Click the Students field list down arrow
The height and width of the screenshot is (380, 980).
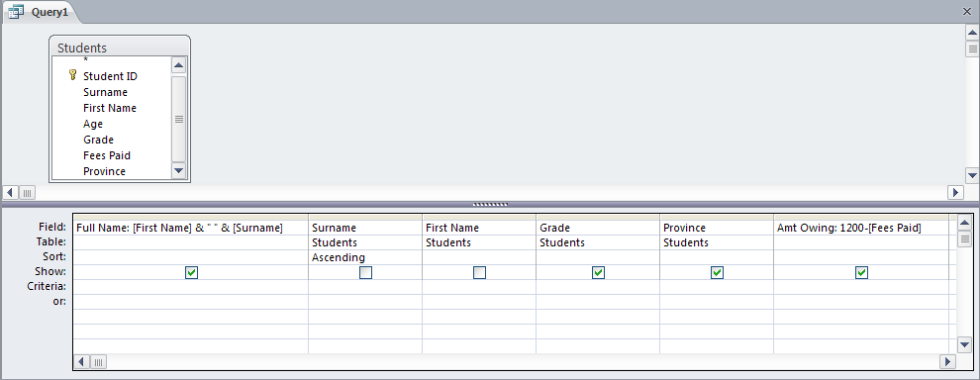(x=178, y=170)
